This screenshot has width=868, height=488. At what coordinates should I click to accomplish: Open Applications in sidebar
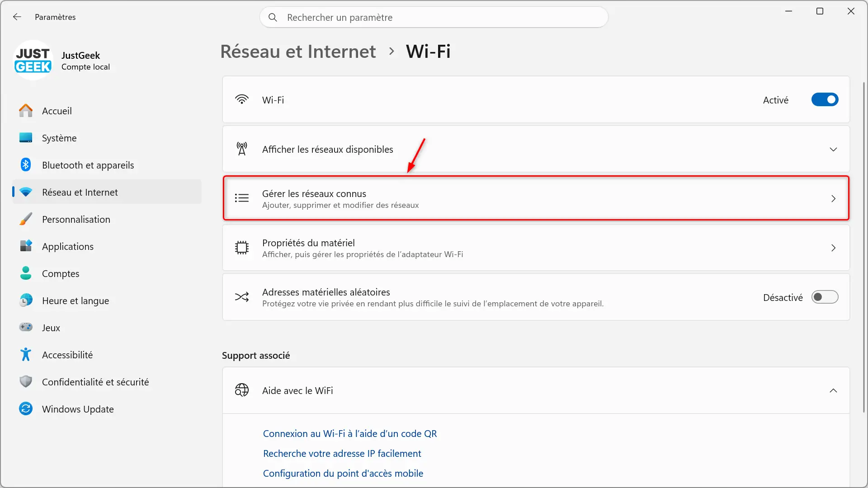(x=107, y=246)
